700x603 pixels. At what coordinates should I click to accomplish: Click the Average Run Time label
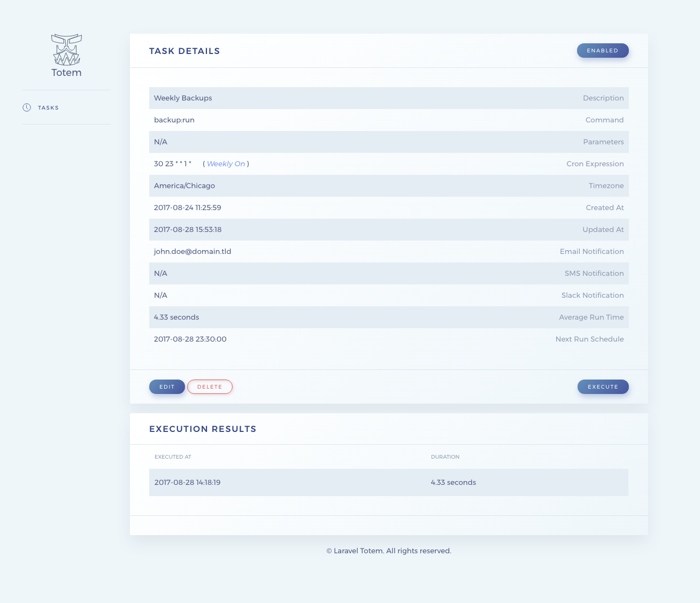(591, 317)
